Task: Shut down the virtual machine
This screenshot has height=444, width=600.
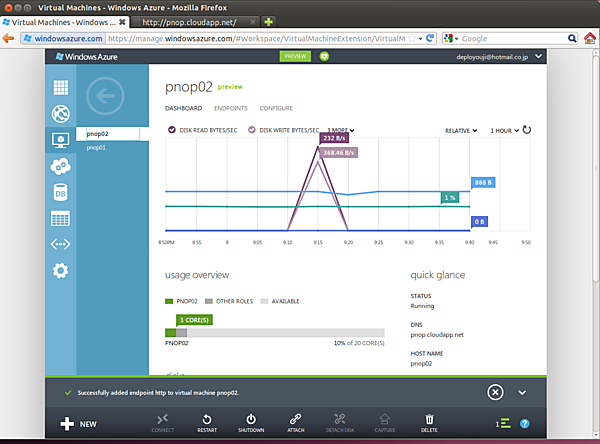Action: (251, 423)
